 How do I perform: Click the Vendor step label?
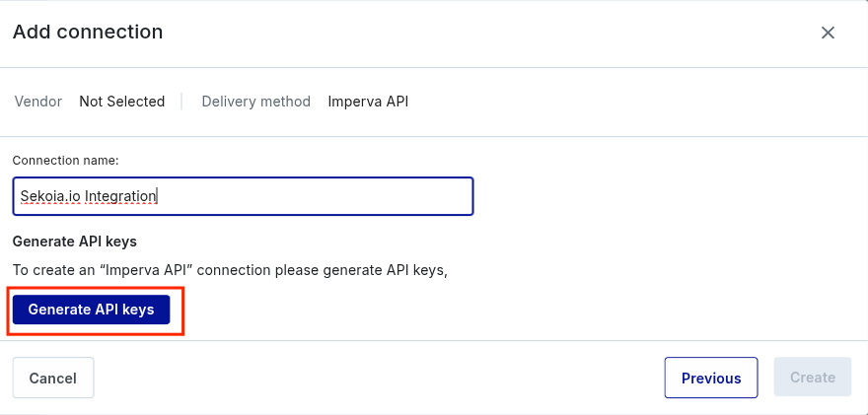(x=38, y=102)
